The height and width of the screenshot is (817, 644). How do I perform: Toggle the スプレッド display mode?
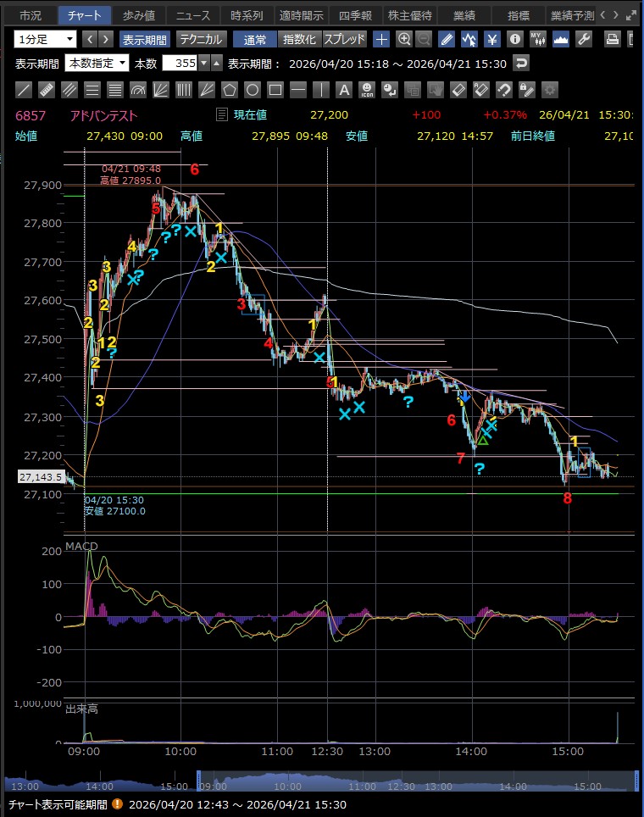[344, 39]
